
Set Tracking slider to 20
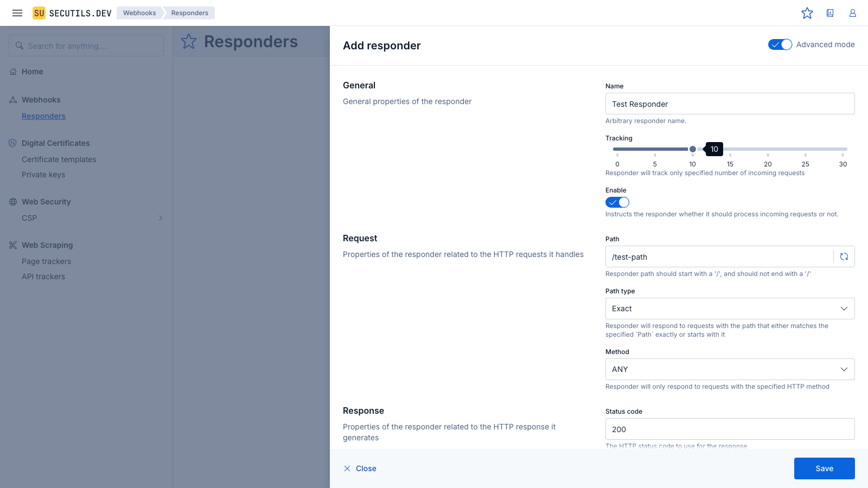(768, 149)
